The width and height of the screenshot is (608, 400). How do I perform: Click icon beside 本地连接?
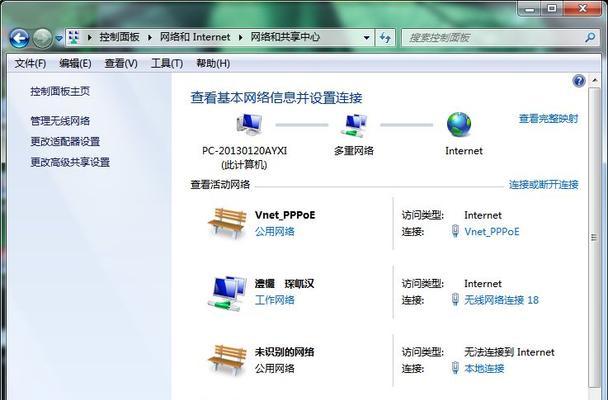pos(455,368)
